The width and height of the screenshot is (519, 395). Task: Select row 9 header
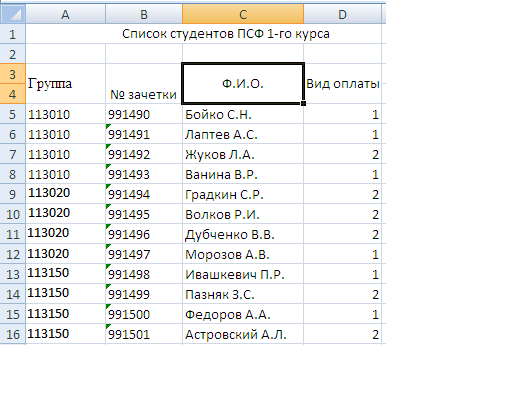[13, 194]
